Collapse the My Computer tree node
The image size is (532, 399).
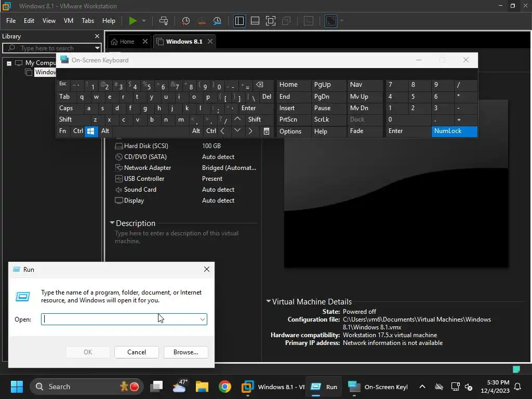[x=9, y=63]
